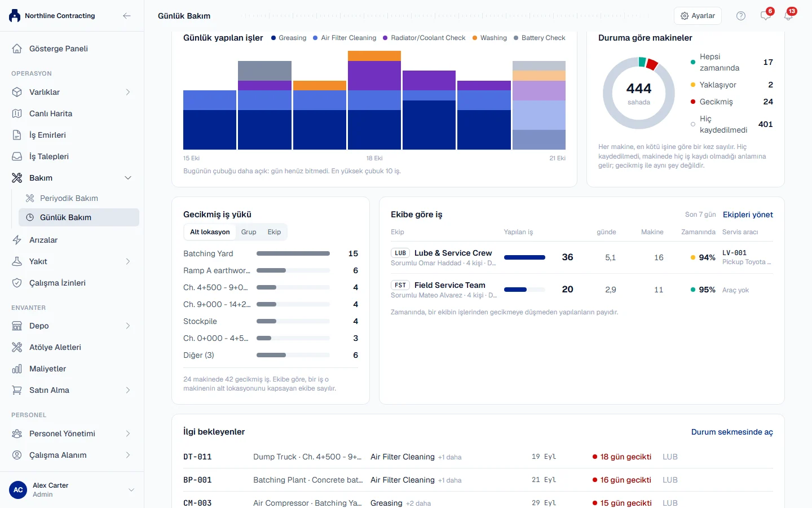This screenshot has width=812, height=508.
Task: Open the chat messages icon with badge 6
Action: pos(766,16)
